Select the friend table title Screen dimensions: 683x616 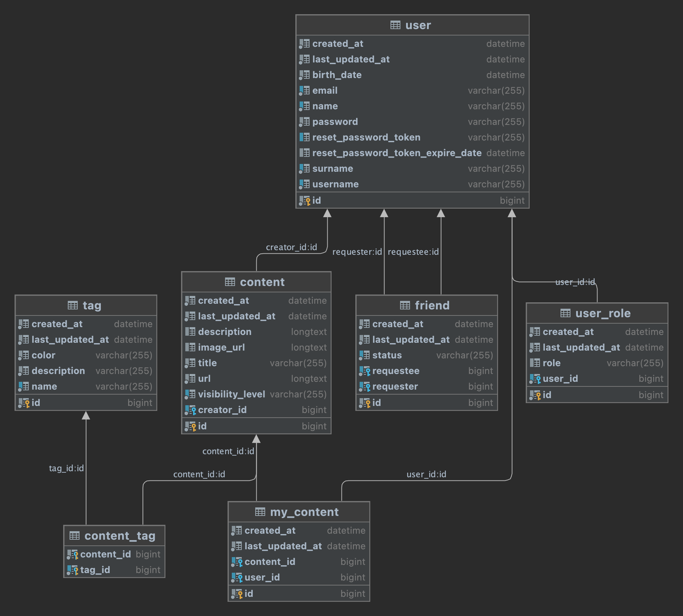coord(432,306)
